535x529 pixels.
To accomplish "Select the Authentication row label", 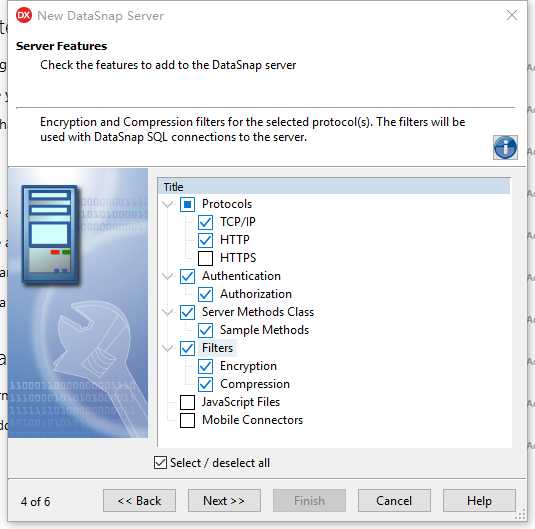I will [241, 276].
